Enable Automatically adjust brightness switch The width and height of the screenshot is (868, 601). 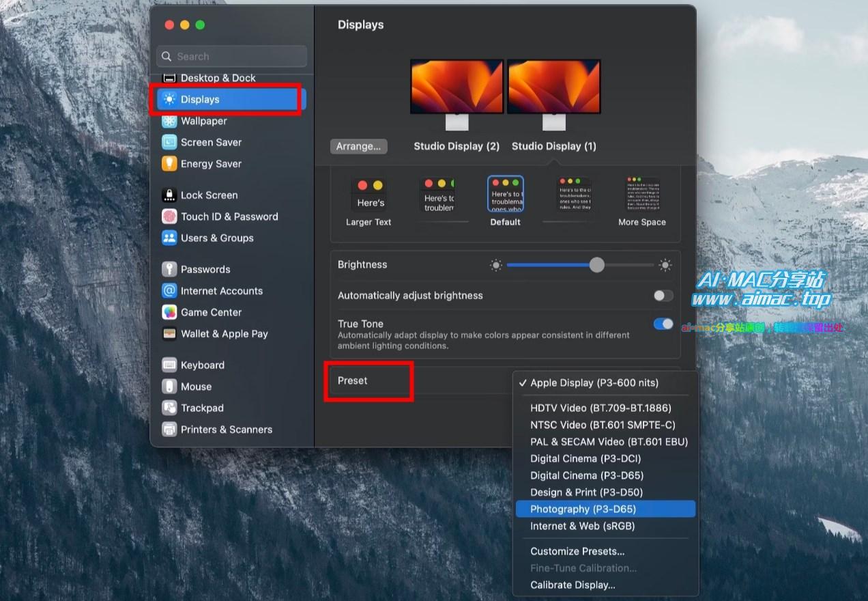tap(663, 296)
